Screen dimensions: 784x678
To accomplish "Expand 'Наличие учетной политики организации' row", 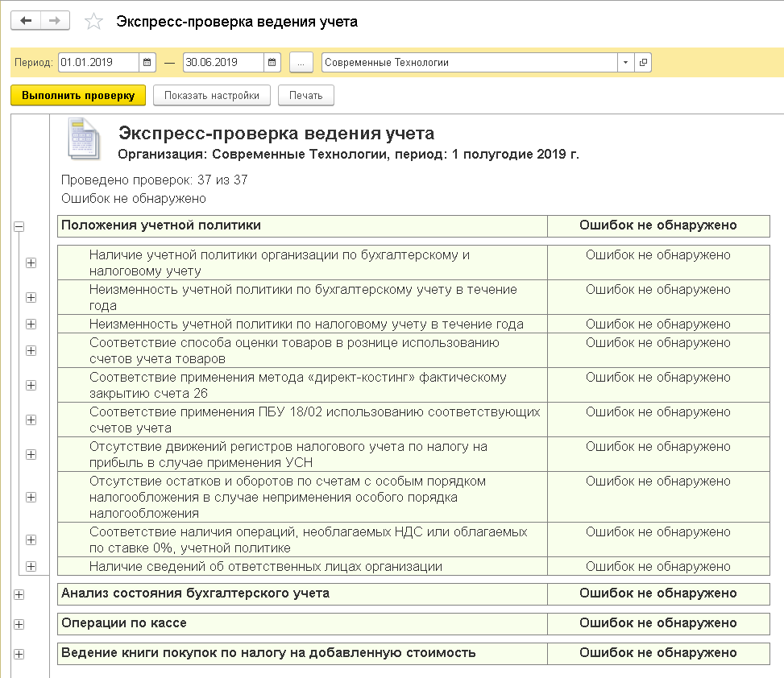I will click(x=31, y=263).
